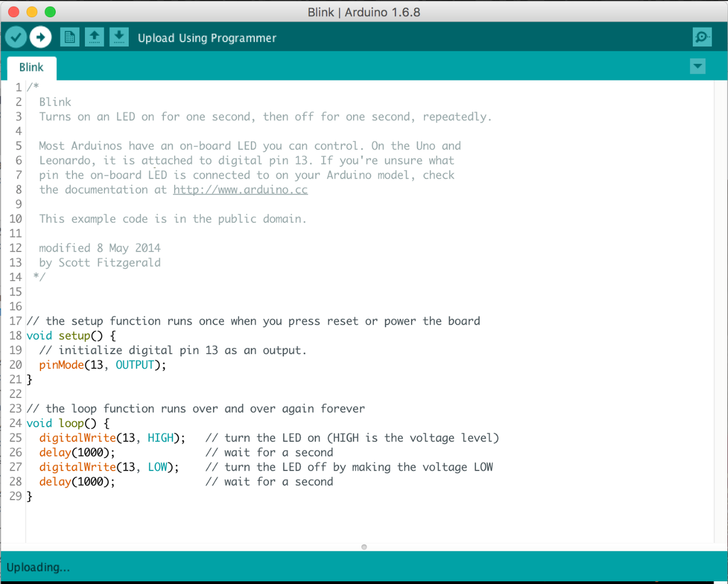Click the teal toolbar verify button again

(15, 36)
